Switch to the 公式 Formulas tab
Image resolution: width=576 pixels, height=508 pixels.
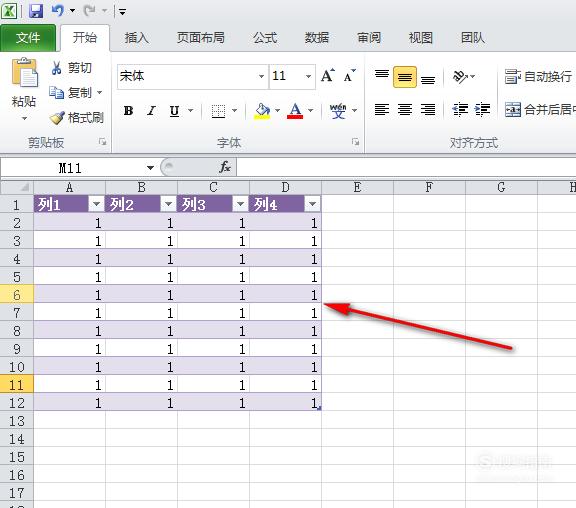click(x=265, y=38)
